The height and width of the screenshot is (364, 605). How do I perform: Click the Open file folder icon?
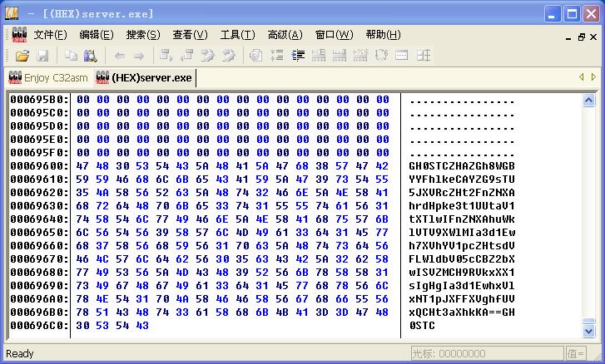22,56
